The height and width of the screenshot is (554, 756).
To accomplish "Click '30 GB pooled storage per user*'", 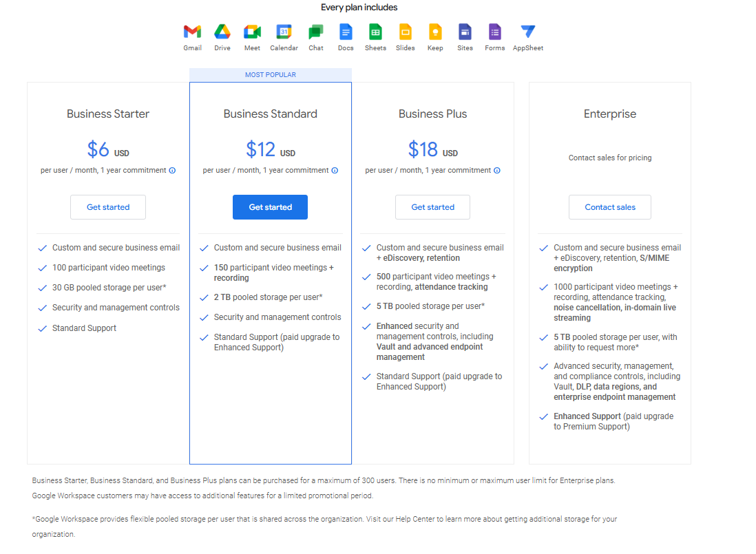I will (x=109, y=288).
